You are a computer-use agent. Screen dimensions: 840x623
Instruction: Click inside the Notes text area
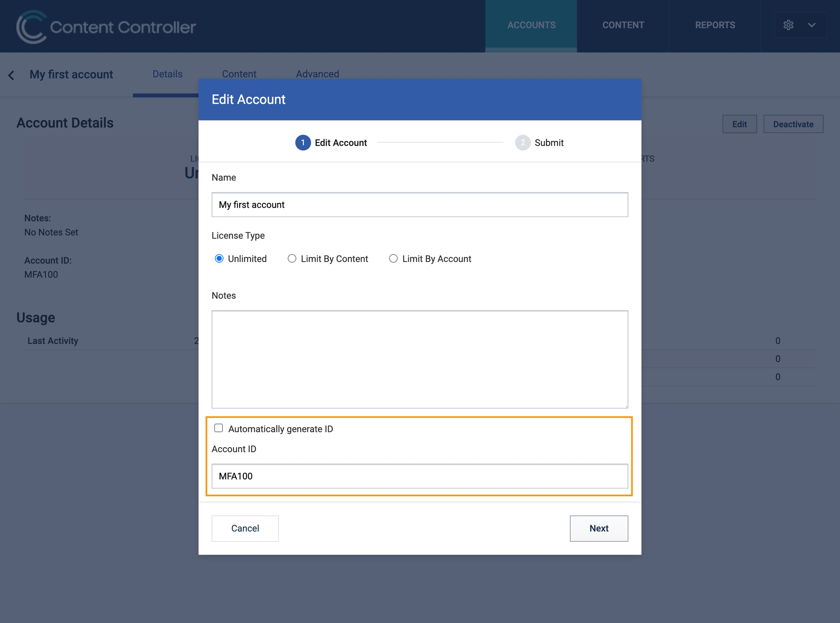pyautogui.click(x=420, y=359)
